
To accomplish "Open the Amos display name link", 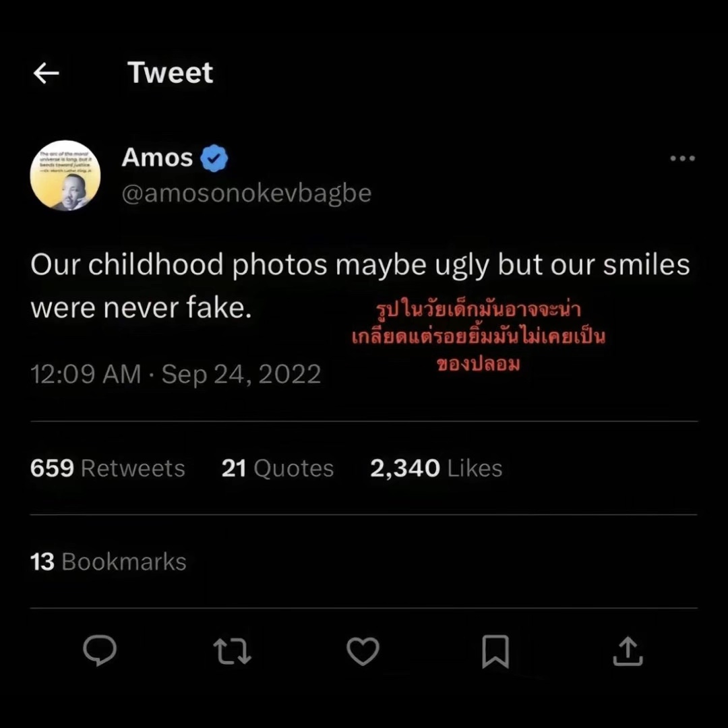I will click(157, 158).
